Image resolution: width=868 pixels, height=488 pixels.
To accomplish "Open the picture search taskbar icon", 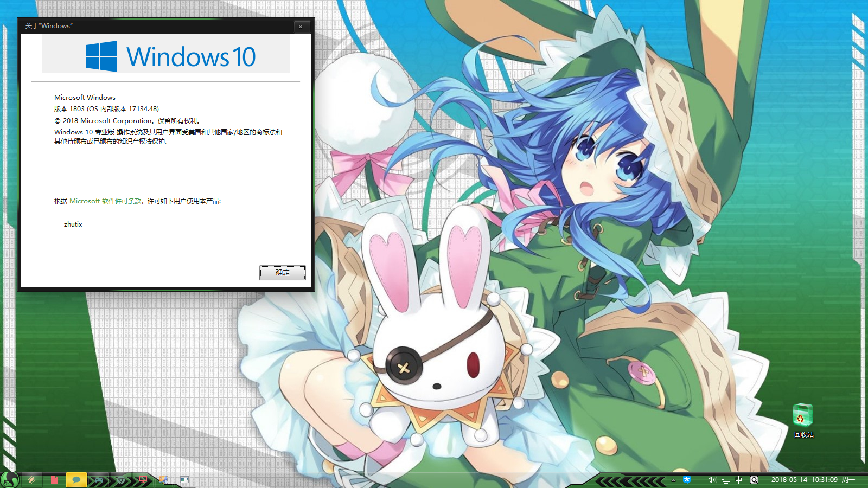I will 163,480.
